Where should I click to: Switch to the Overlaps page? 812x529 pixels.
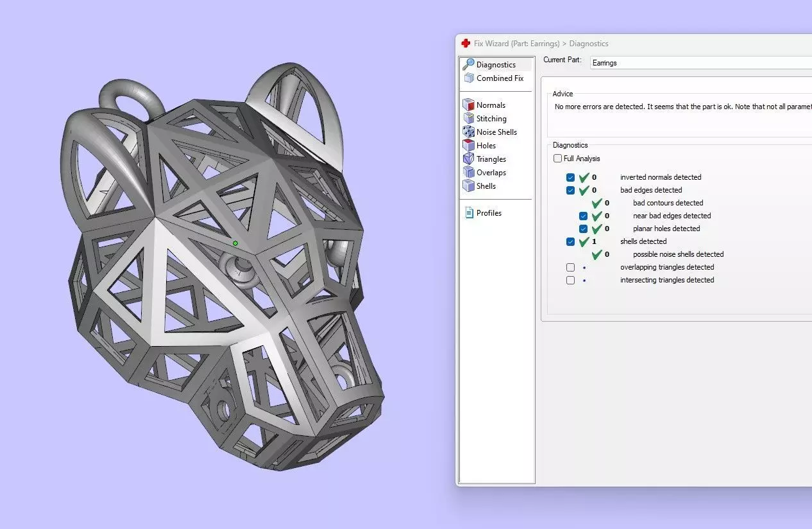coord(491,173)
